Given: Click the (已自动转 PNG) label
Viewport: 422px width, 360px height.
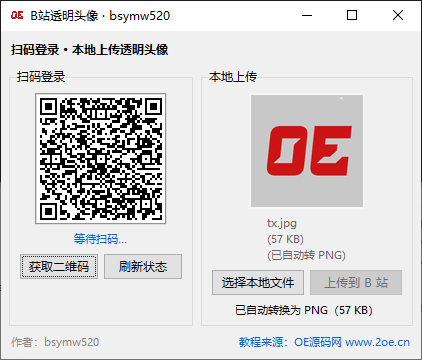Looking at the screenshot, I should [306, 255].
